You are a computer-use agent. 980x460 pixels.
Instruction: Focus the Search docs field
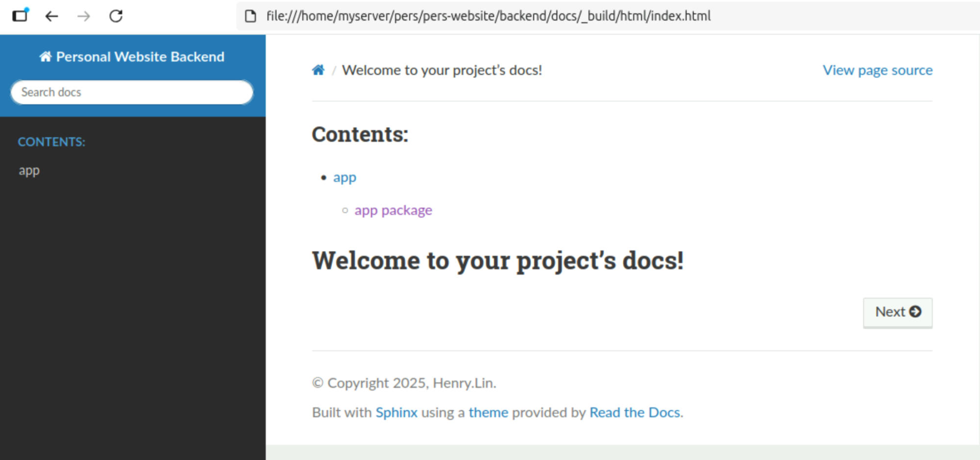[132, 92]
